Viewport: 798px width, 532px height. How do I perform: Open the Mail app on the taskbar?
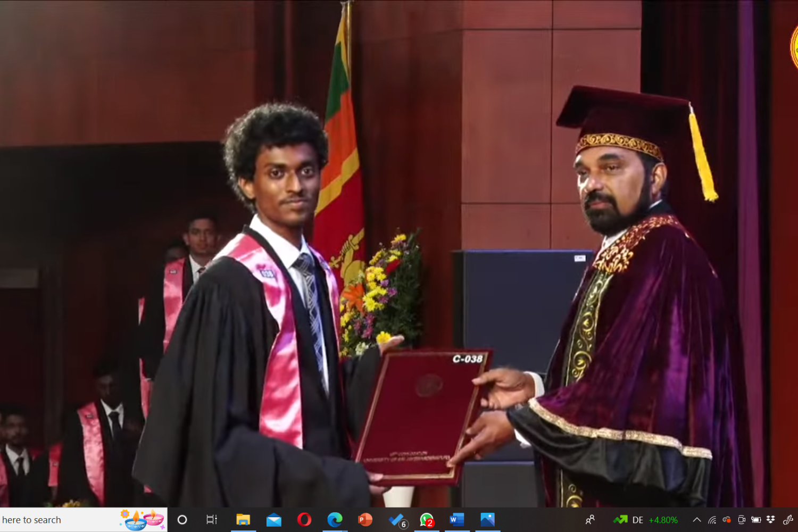(x=274, y=520)
